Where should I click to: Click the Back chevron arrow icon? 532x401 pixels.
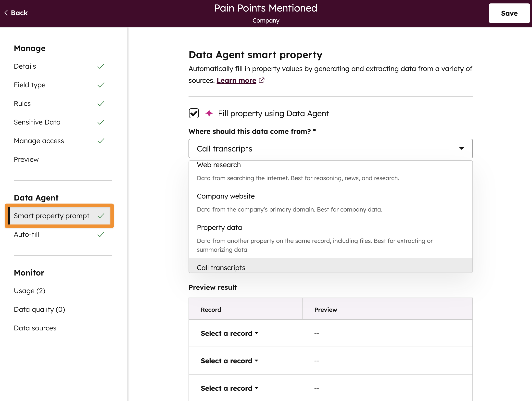coord(6,13)
